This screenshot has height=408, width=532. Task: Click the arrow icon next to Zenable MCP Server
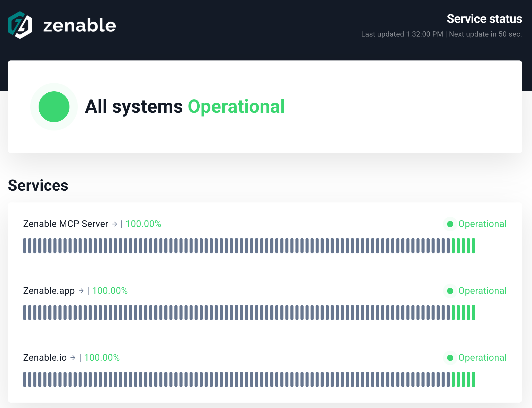[x=115, y=224]
